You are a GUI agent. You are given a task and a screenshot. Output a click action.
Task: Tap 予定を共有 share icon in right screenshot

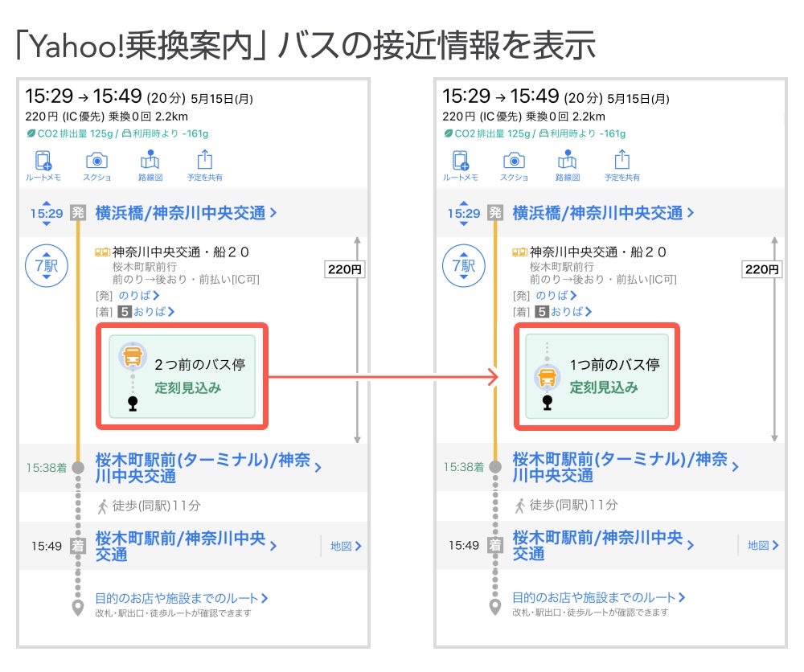(622, 159)
